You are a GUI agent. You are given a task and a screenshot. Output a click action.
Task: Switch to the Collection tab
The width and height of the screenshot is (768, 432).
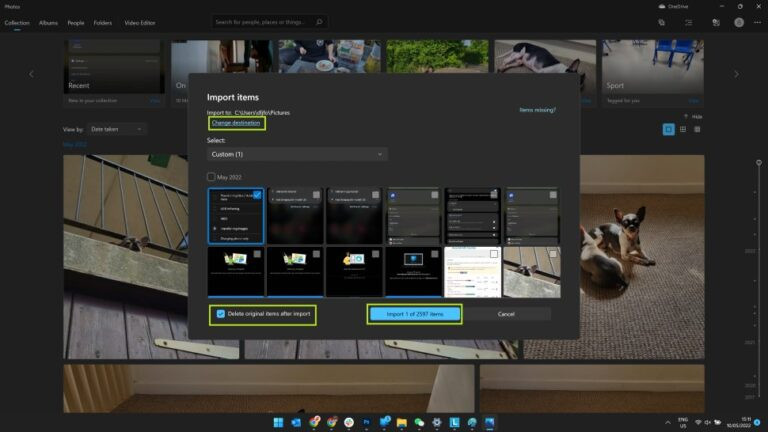17,23
